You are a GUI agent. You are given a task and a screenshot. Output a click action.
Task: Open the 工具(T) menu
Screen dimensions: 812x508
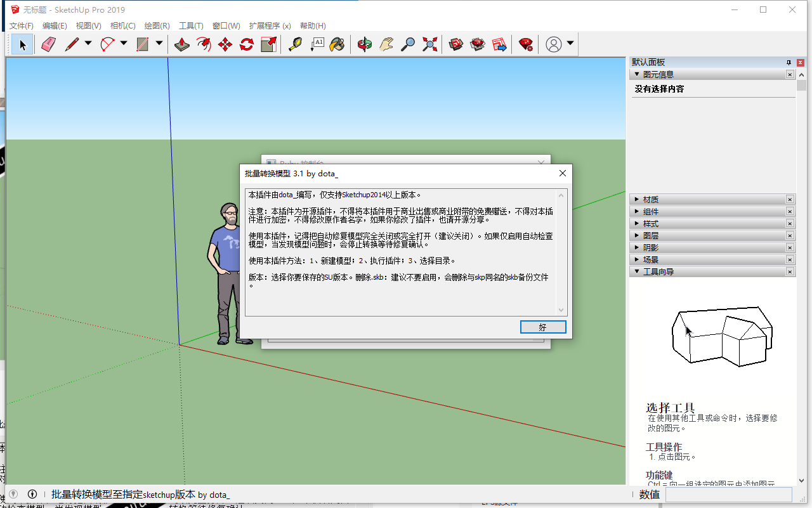[x=191, y=26]
